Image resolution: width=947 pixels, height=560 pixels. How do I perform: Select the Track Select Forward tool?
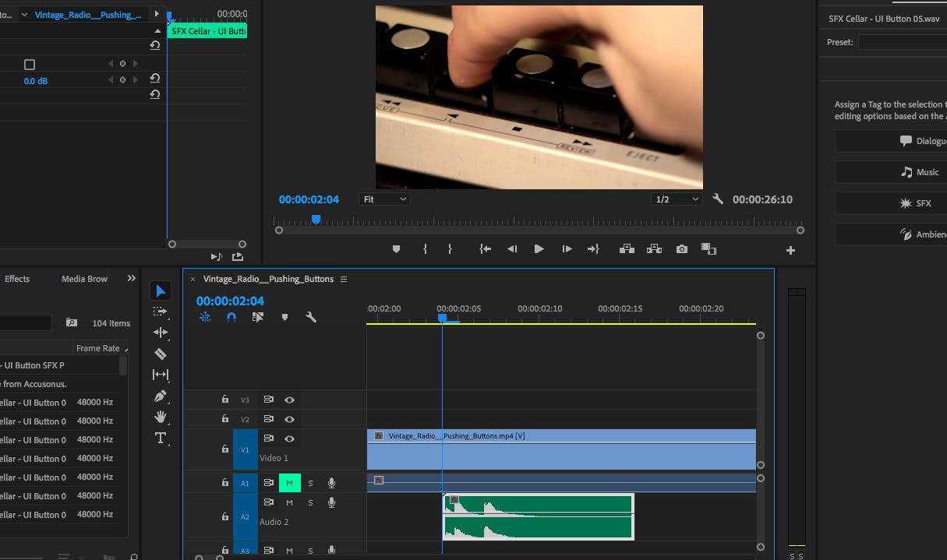tap(161, 312)
